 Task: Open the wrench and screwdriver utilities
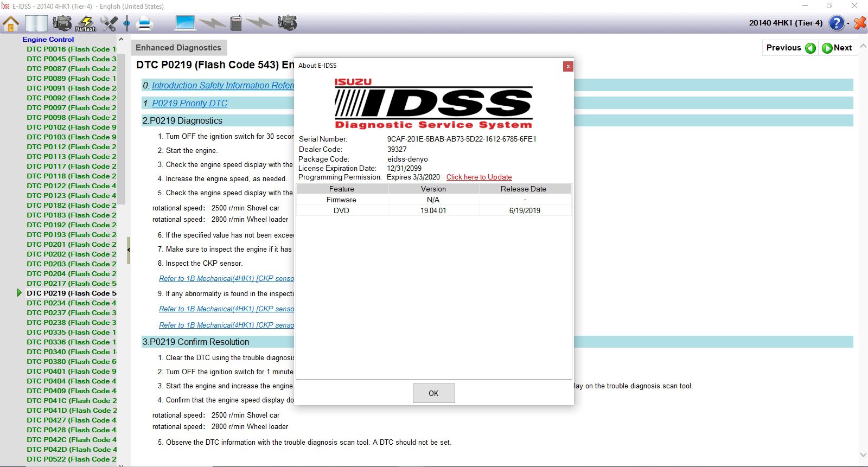click(x=109, y=23)
